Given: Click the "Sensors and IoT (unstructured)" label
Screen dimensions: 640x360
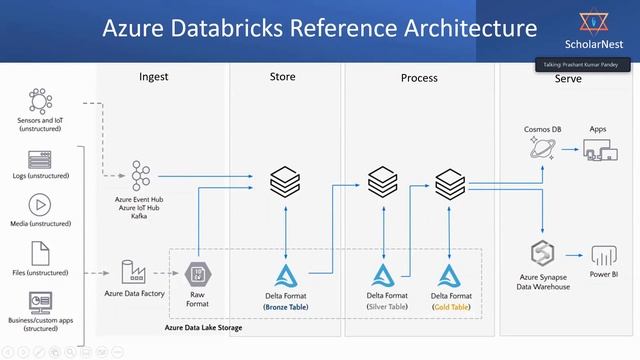Looking at the screenshot, I should (40, 124).
